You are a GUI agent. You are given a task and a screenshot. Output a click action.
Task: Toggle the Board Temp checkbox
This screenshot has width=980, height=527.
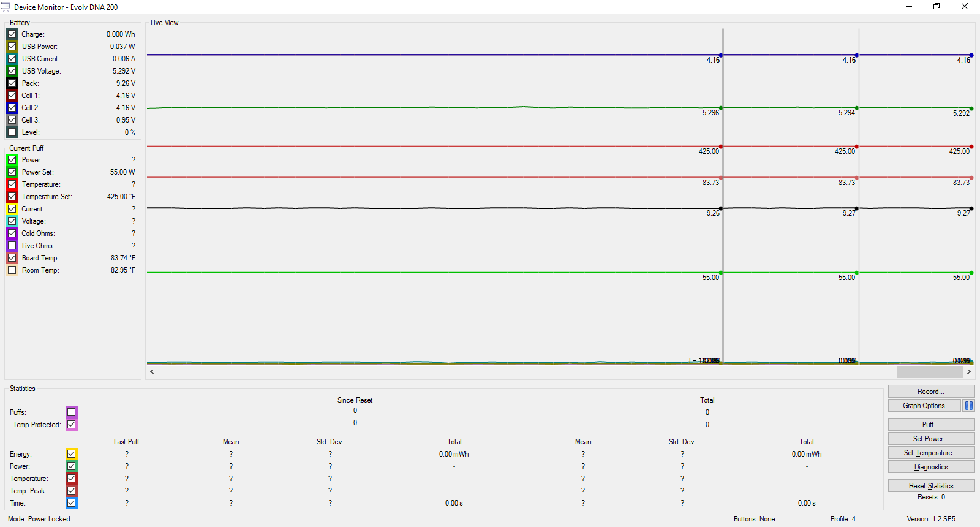12,258
